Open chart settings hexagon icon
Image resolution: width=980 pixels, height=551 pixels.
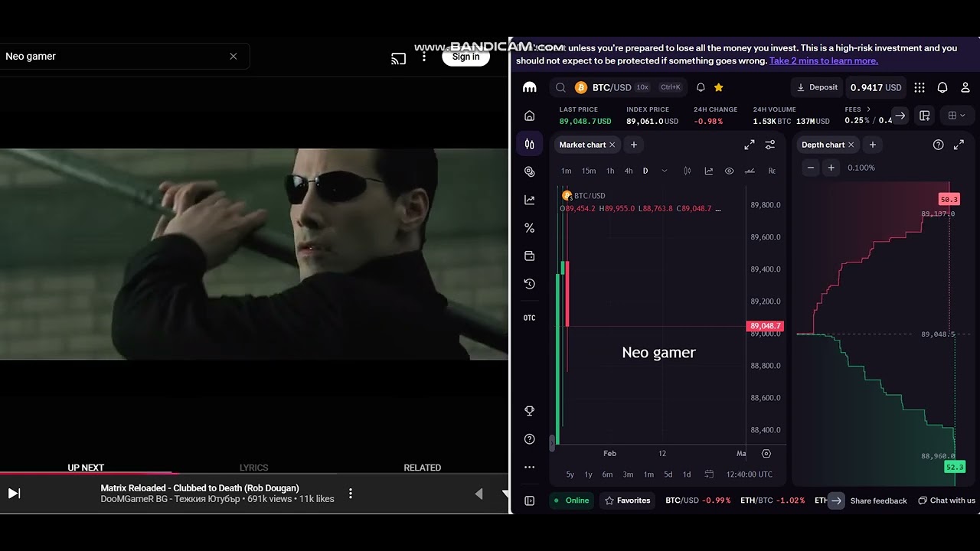766,454
